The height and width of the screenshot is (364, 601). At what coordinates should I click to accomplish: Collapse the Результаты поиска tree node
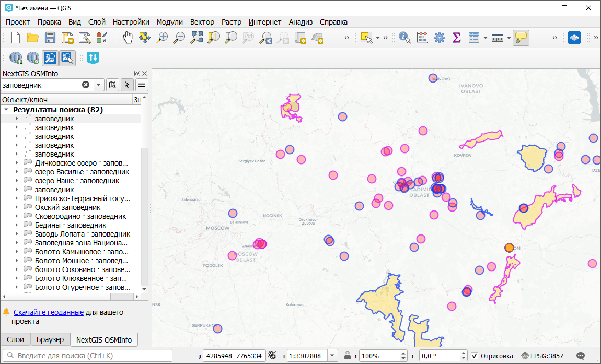(7, 110)
